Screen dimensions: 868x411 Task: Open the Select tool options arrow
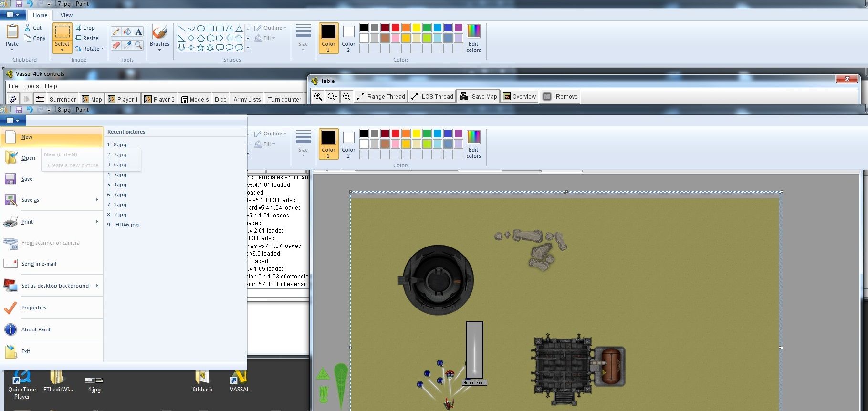point(62,50)
